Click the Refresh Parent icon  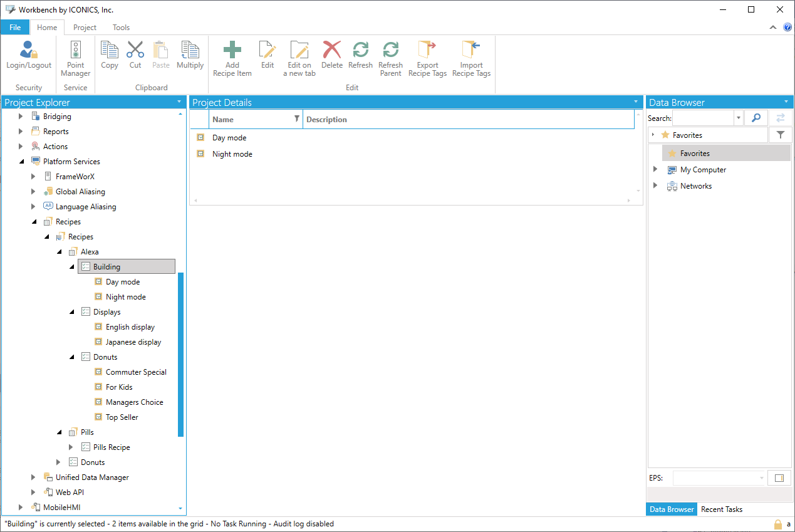pos(390,51)
